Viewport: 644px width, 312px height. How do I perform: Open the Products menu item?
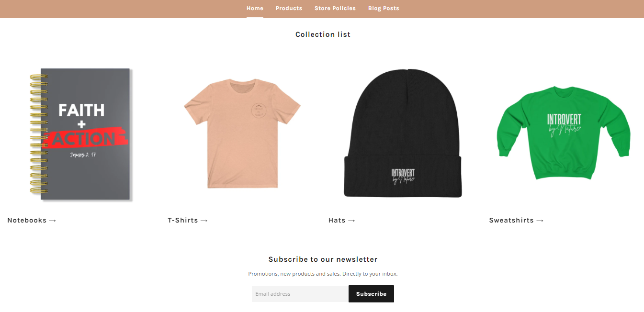pos(289,8)
